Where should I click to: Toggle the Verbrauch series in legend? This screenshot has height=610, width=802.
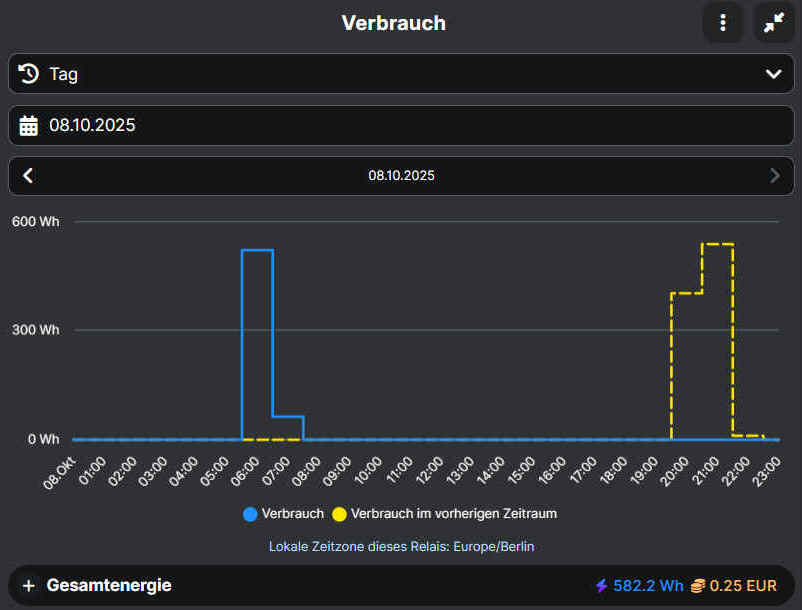pos(292,514)
